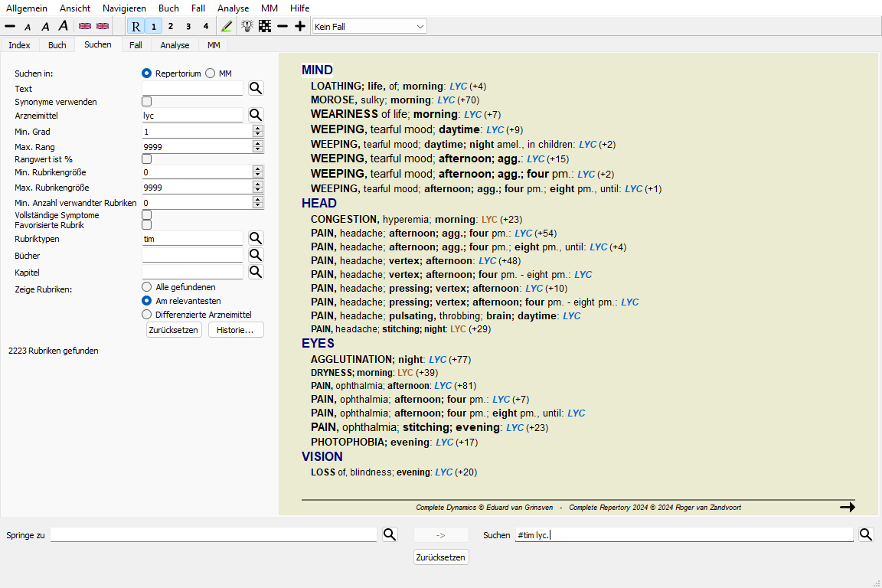
Task: Click the magnifier next to Arzneimittel field
Action: [256, 115]
